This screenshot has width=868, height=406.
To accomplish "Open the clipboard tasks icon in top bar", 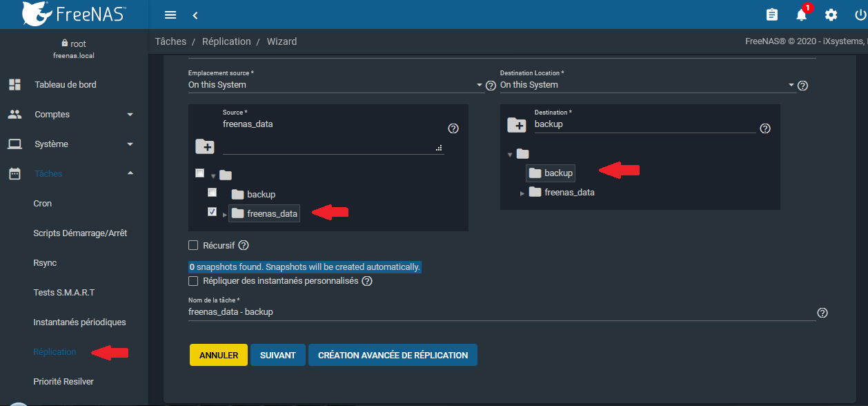I will click(x=772, y=14).
